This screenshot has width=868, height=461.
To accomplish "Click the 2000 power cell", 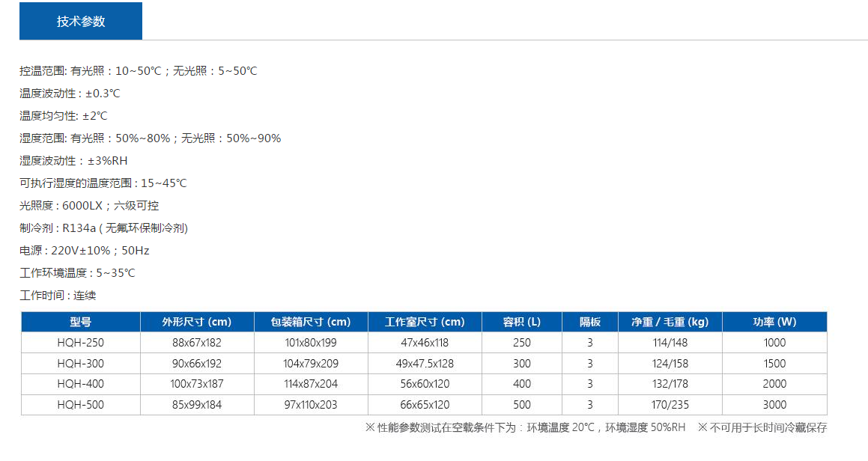I will (775, 384).
